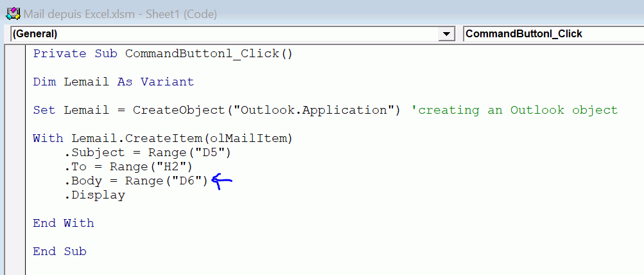644x275 pixels.
Task: Click the 'Mail depuis Excel.xlsm' window title
Action: tap(120, 13)
